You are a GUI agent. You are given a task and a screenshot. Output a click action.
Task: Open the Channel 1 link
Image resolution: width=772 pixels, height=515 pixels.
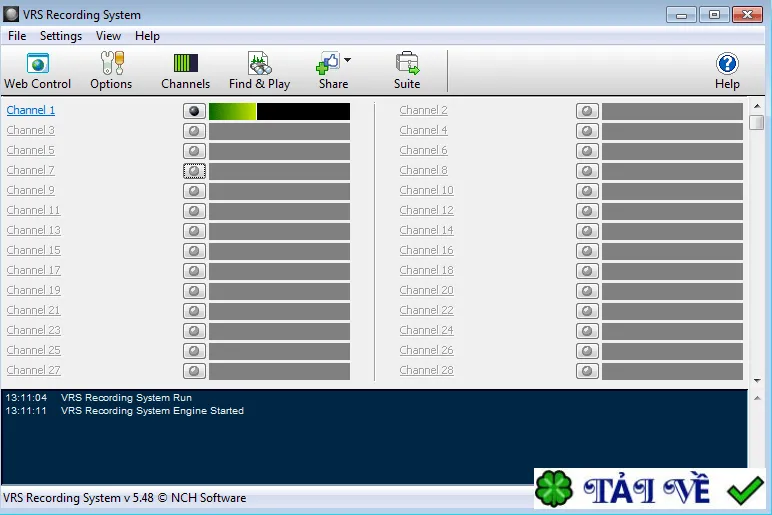click(x=31, y=110)
